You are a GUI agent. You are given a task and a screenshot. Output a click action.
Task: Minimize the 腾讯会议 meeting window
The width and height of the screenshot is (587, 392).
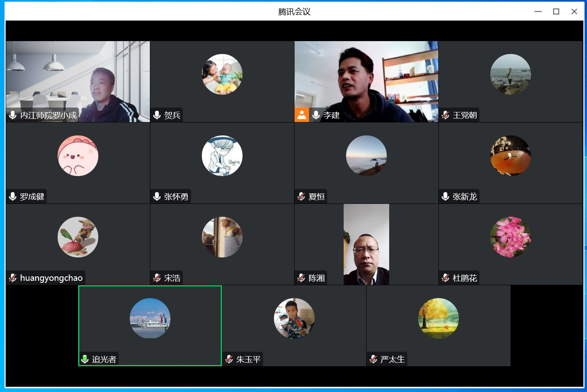coord(538,12)
